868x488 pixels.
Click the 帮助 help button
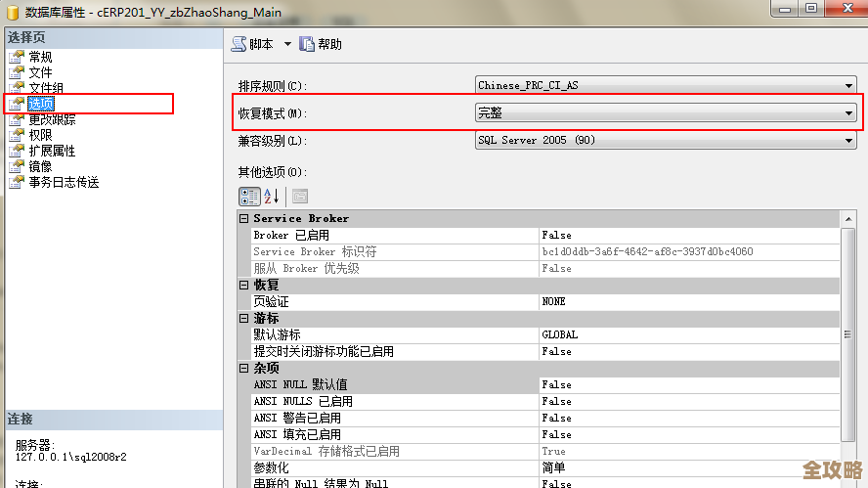[321, 44]
